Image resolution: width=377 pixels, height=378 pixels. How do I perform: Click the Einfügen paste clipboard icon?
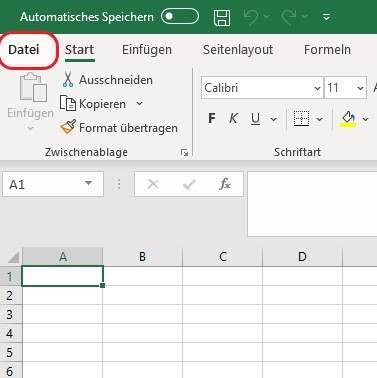[33, 87]
